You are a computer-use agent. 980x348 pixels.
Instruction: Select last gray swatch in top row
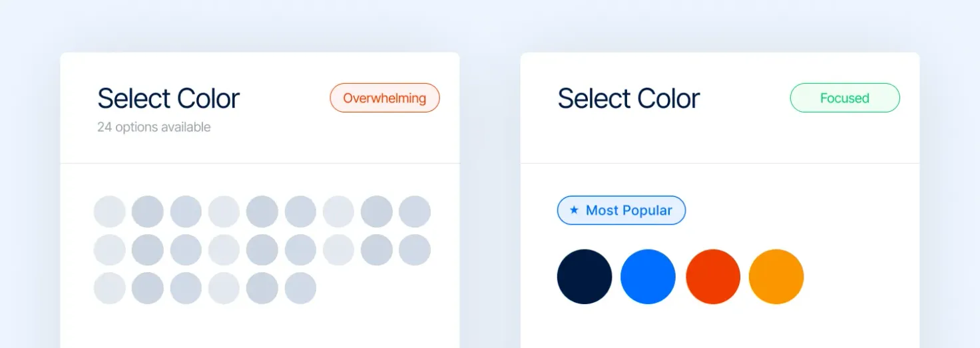pyautogui.click(x=415, y=212)
